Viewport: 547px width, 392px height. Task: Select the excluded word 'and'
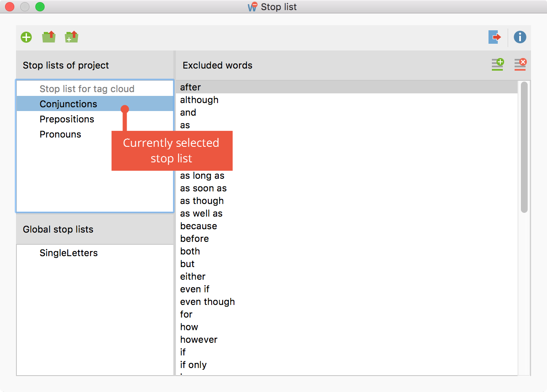[346, 112]
